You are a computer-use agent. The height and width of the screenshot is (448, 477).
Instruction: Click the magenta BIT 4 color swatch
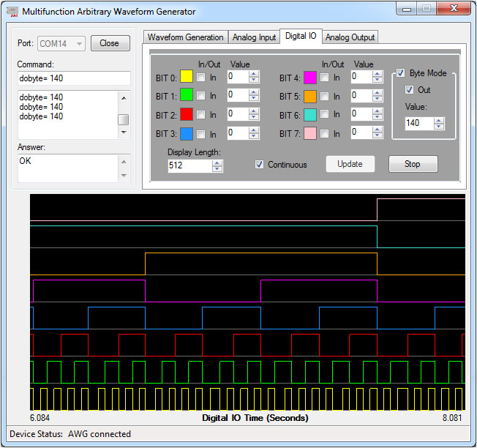point(310,78)
